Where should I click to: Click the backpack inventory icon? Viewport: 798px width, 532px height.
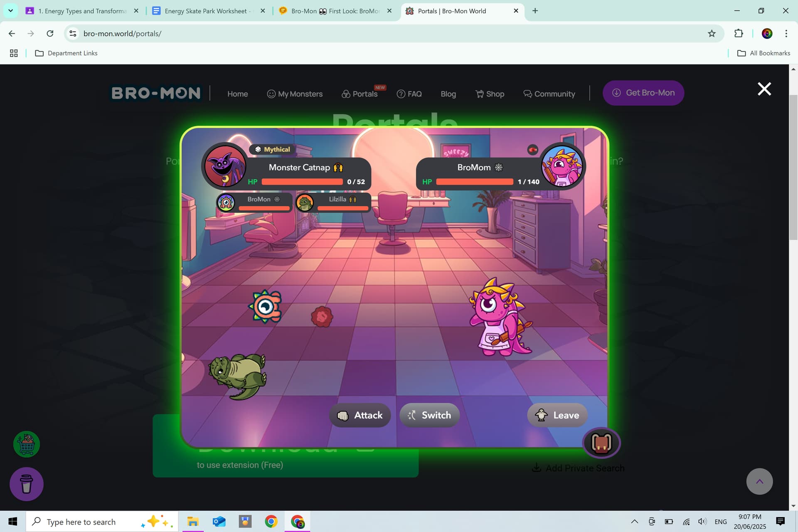point(601,443)
